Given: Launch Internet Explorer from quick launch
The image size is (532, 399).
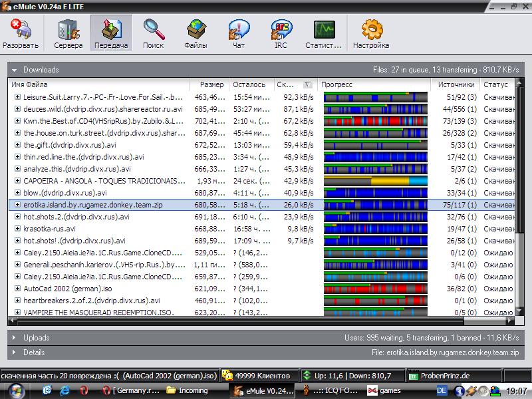Looking at the screenshot, I should click(x=65, y=391).
